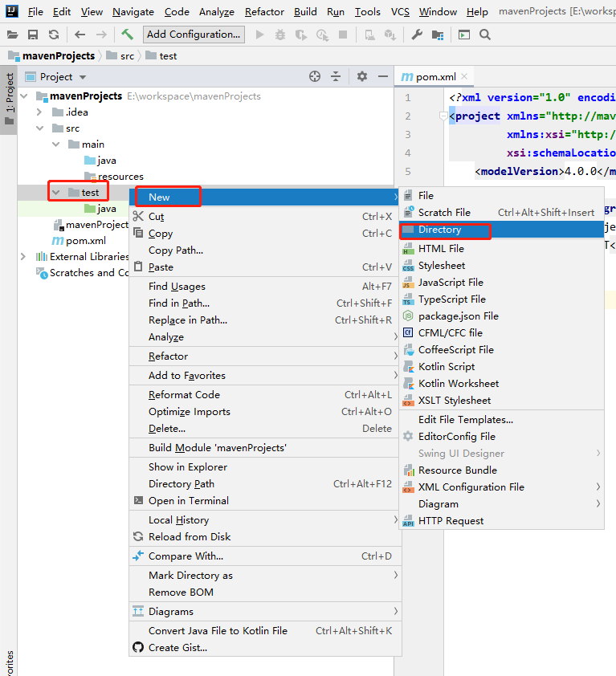
Task: Build project with the green hammer icon
Action: pos(127,35)
